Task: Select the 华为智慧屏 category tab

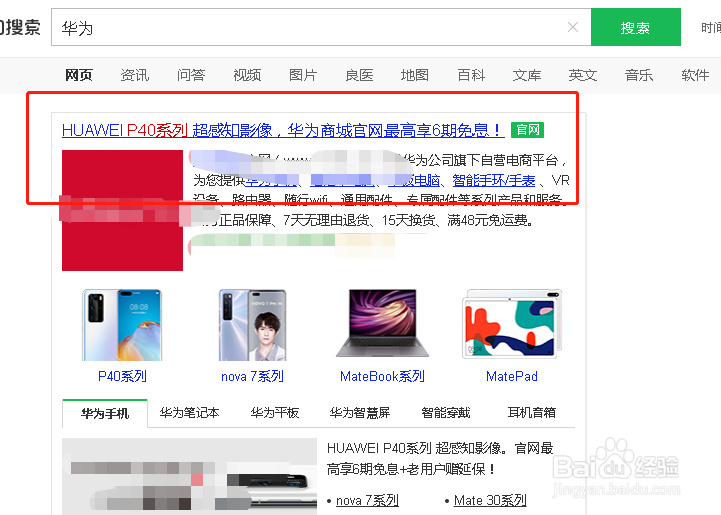Action: tap(360, 413)
